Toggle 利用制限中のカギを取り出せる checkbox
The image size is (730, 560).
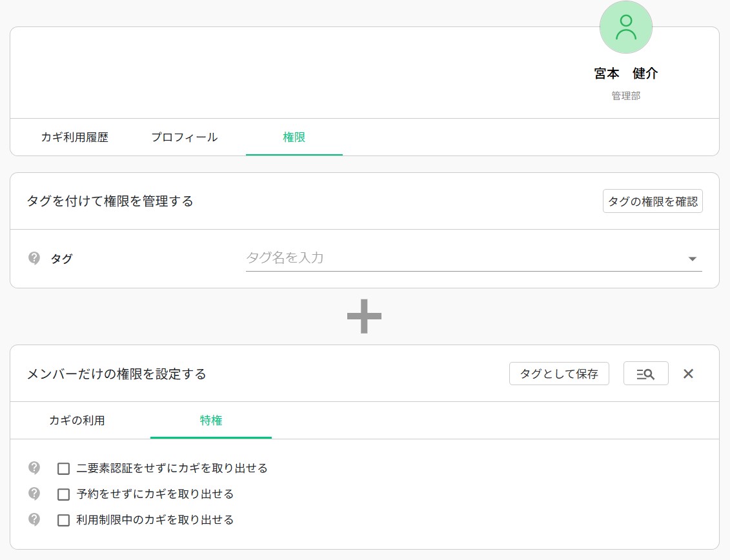click(x=63, y=520)
